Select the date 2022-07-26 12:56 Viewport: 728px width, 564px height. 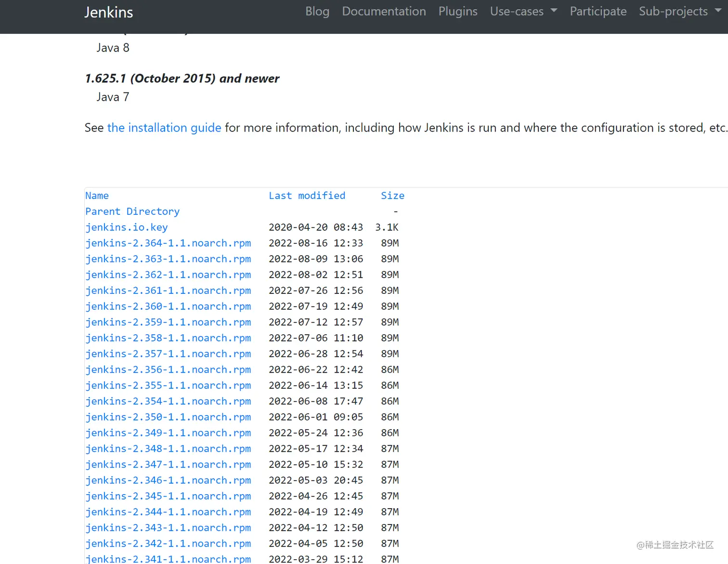coord(316,291)
